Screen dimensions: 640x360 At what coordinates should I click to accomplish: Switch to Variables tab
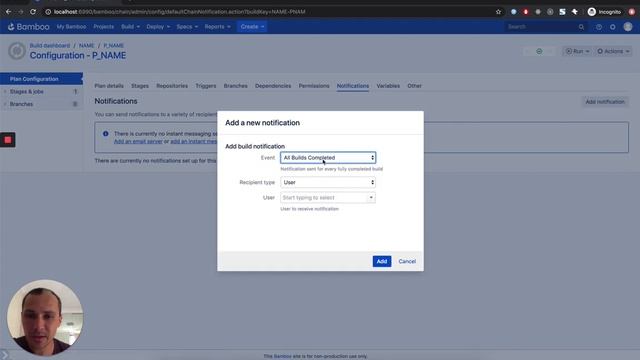(388, 86)
